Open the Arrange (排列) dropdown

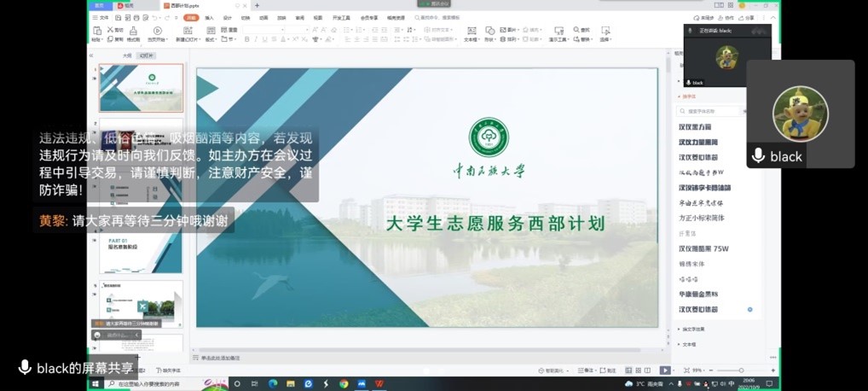tap(509, 39)
